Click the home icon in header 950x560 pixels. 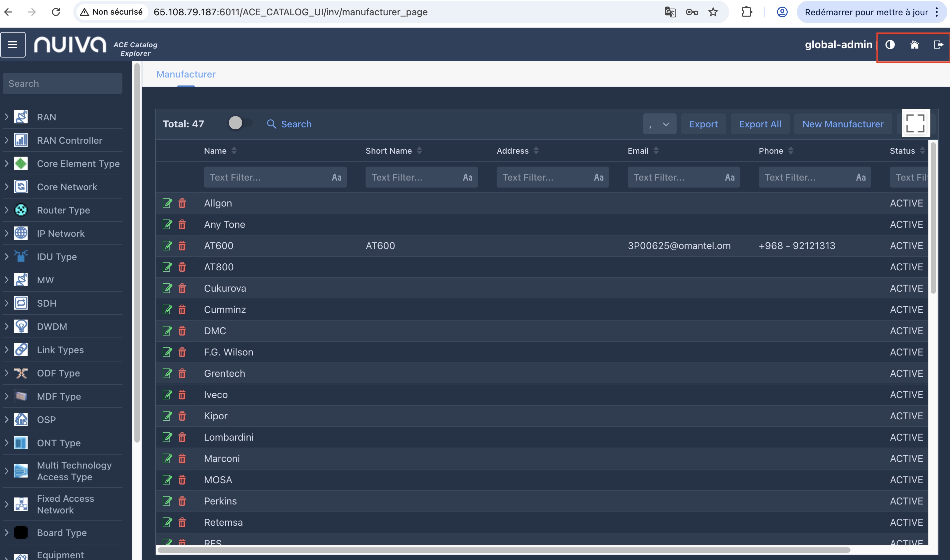tap(914, 45)
